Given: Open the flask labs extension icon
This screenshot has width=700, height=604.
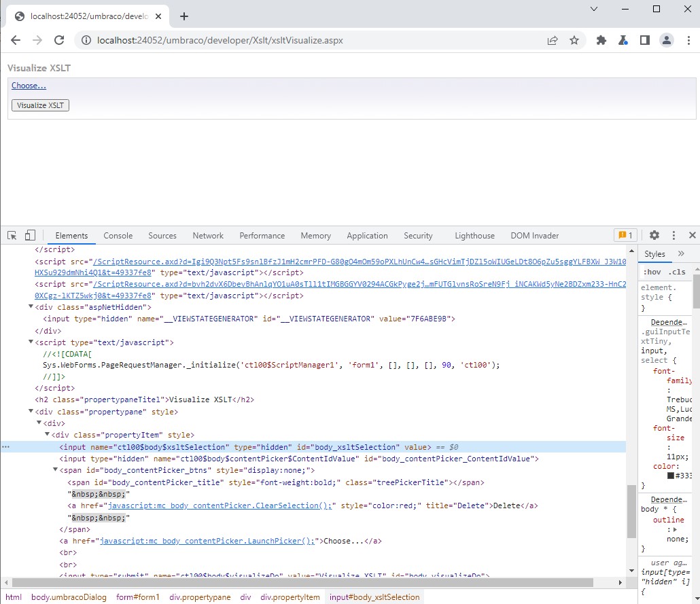Looking at the screenshot, I should (623, 40).
